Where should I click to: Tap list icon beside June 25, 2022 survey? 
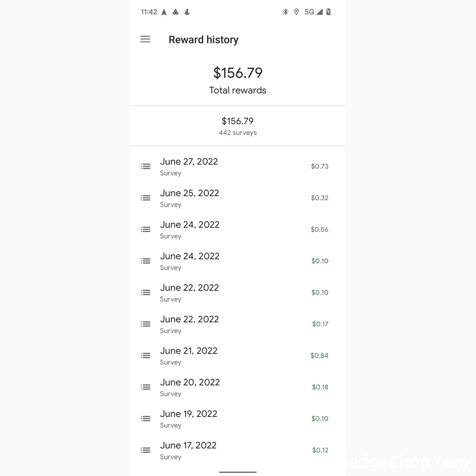pos(145,198)
